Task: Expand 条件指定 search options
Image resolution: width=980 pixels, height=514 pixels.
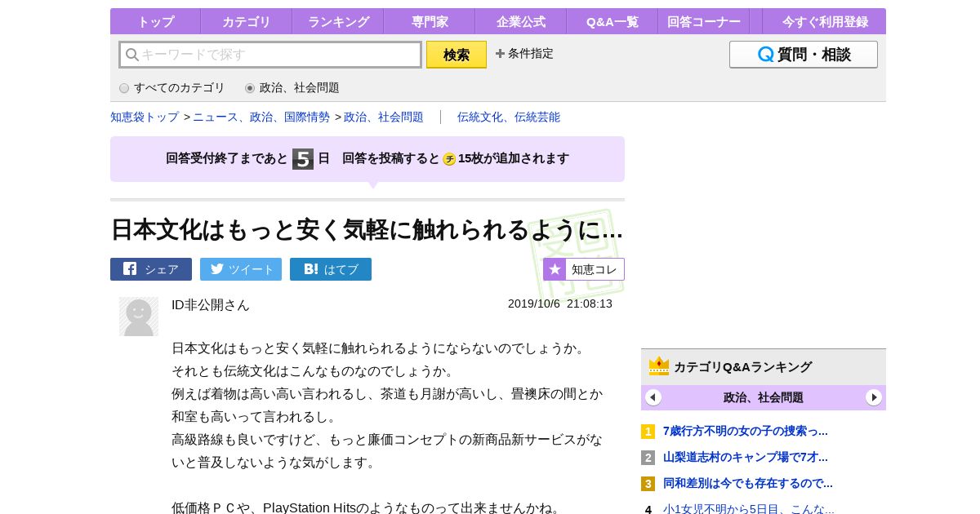Action: pos(524,54)
